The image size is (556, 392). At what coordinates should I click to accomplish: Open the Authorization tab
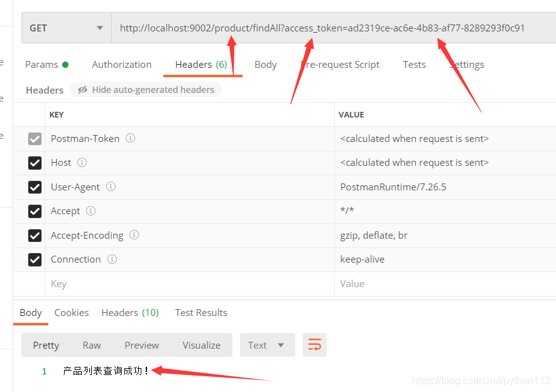click(122, 65)
